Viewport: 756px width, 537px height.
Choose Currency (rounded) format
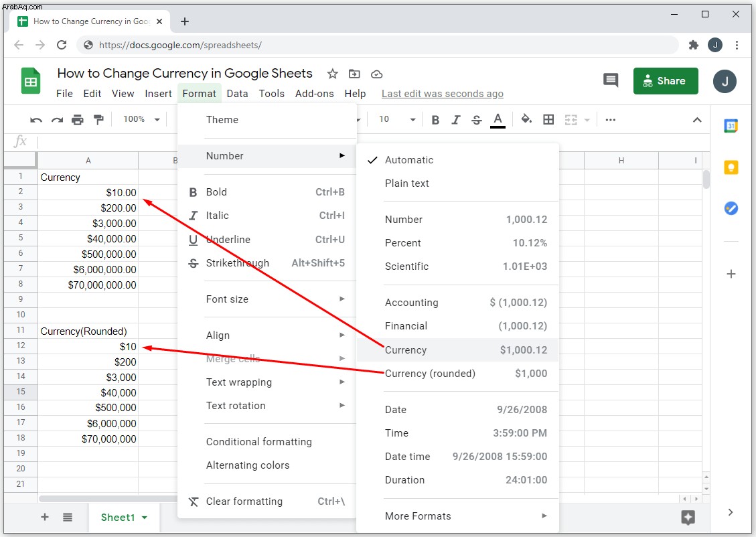pyautogui.click(x=457, y=374)
